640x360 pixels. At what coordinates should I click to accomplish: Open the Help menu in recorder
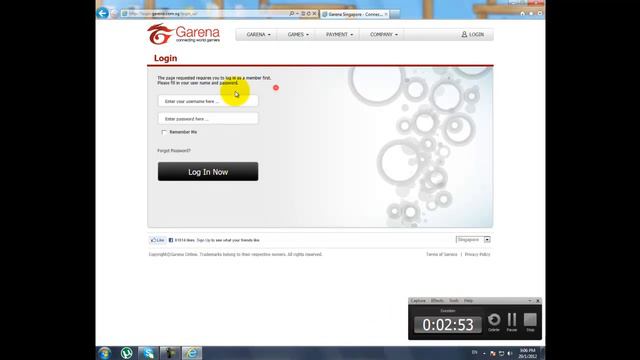click(x=469, y=300)
